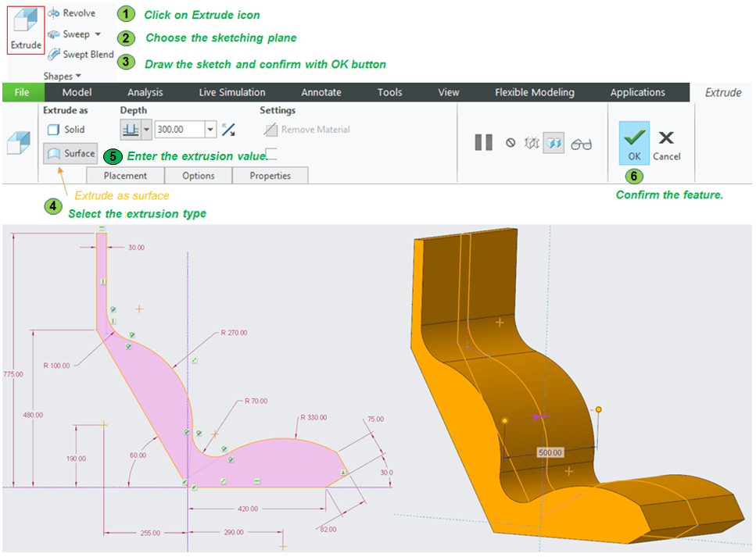Pause the feature with the pause icon
The width and height of the screenshot is (756, 557).
point(483,142)
